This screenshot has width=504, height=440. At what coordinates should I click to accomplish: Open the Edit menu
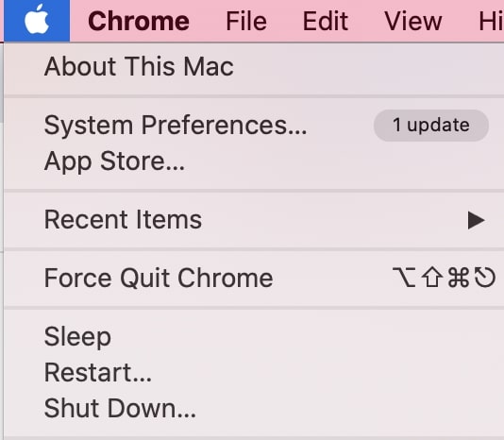point(326,21)
